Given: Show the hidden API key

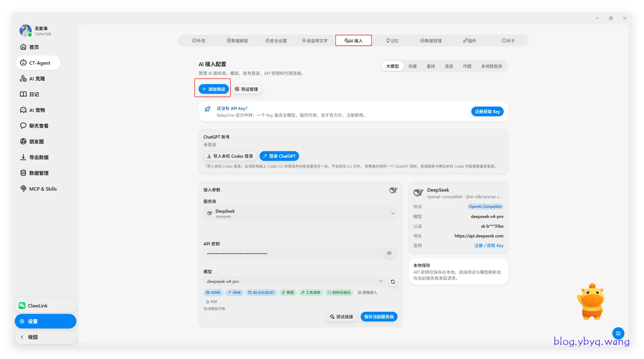Looking at the screenshot, I should [x=389, y=253].
